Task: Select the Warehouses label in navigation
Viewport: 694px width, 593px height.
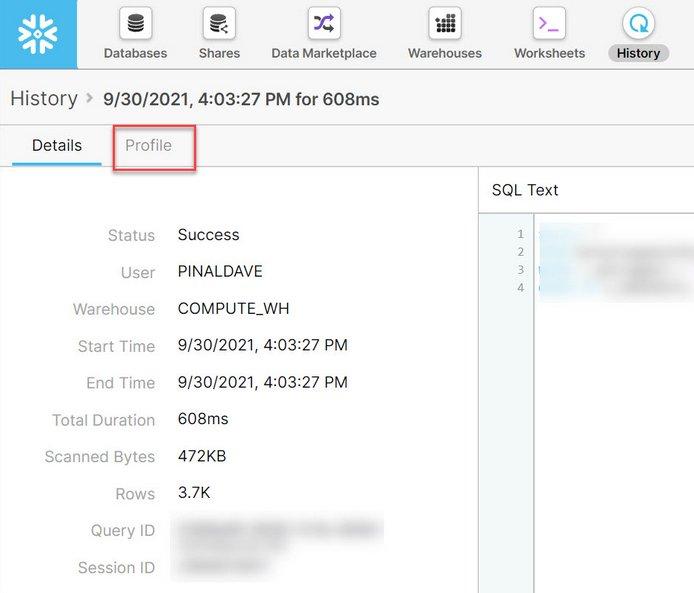Action: coord(445,54)
